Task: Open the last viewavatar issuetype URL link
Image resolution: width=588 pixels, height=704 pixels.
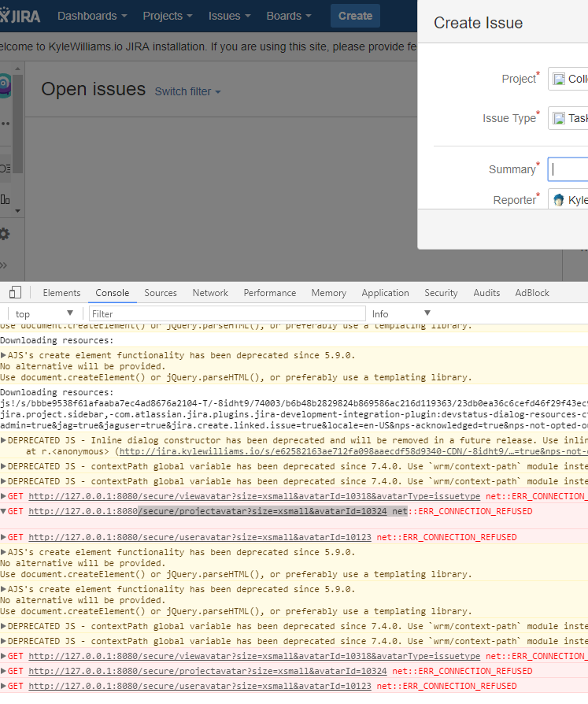Action: (254, 656)
